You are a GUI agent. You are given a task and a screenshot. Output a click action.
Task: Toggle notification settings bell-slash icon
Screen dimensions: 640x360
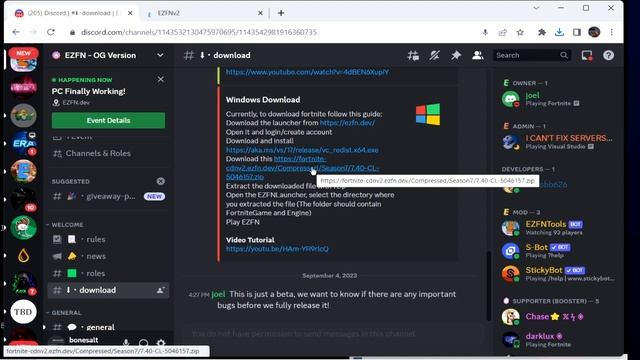tap(434, 56)
